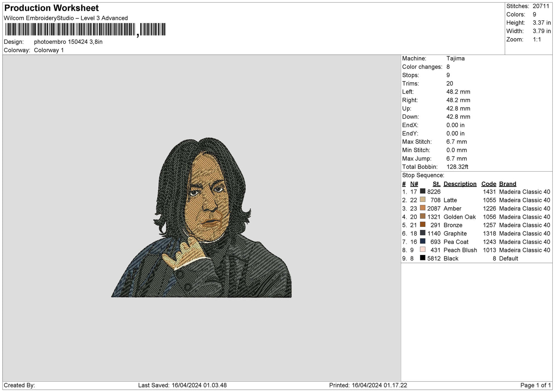Click the 'Pea Coat' description text
The width and height of the screenshot is (555, 392).
(456, 242)
